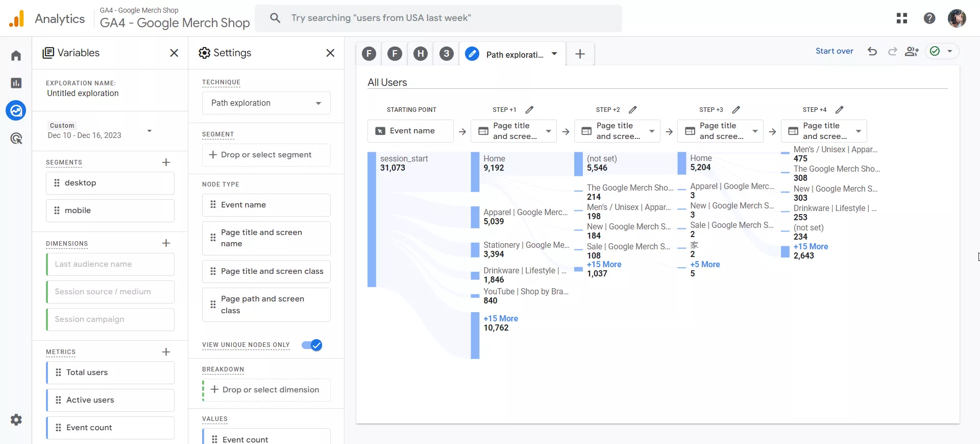The image size is (980, 444).
Task: Edit STEP +2 with pencil icon
Action: click(632, 110)
